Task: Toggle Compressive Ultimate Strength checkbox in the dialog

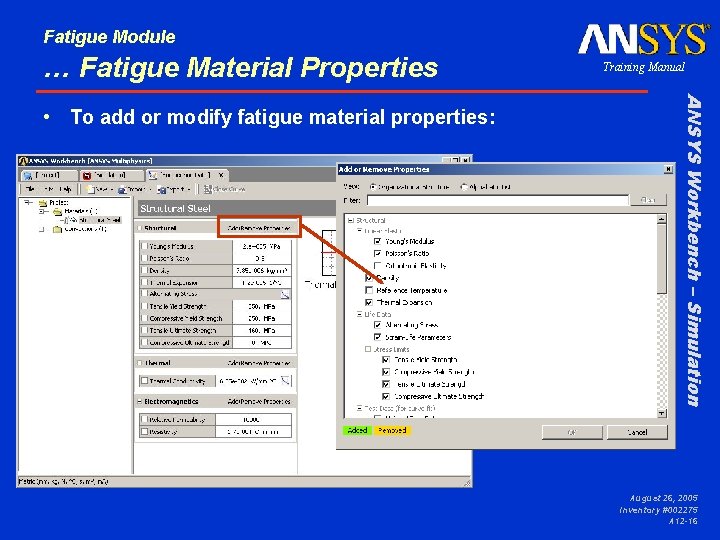Action: [386, 396]
